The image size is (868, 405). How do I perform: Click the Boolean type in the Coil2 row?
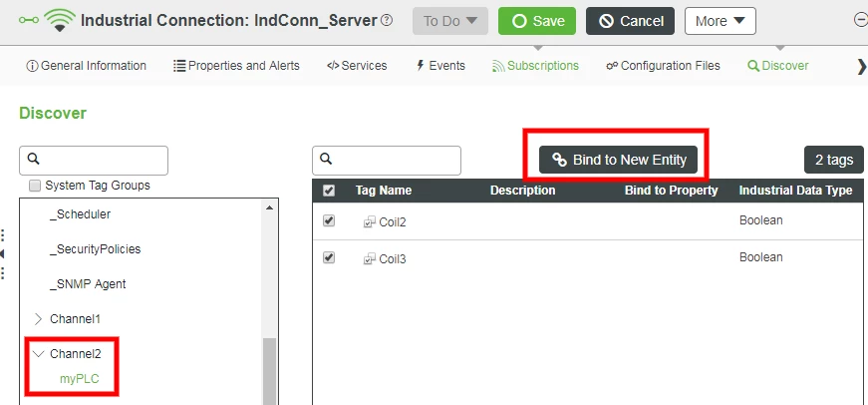pyautogui.click(x=761, y=220)
